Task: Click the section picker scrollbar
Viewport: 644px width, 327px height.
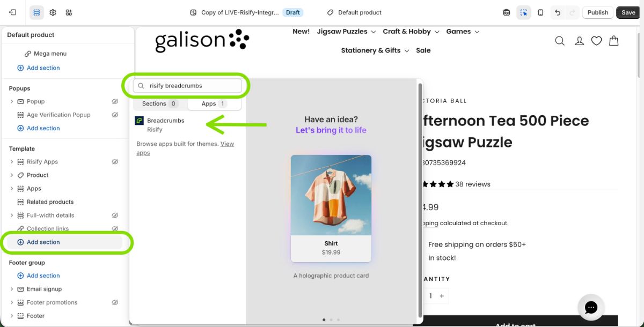Action: click(420, 198)
